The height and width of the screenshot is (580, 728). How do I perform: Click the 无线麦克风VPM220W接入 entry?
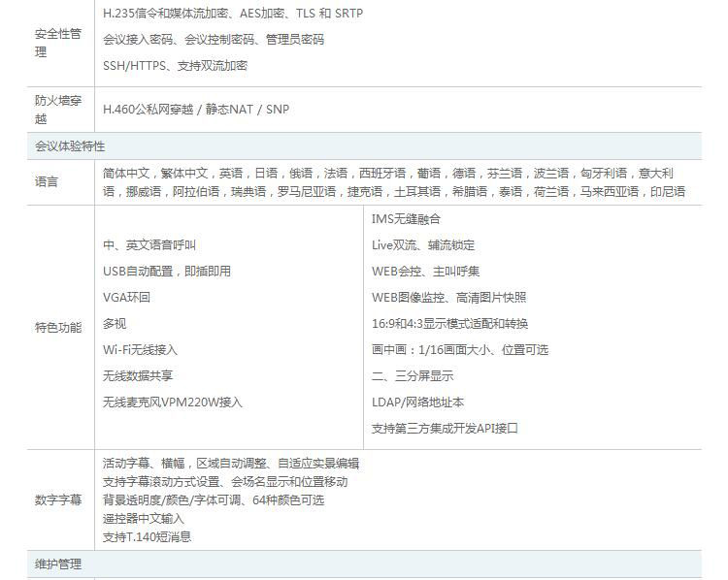coord(173,403)
